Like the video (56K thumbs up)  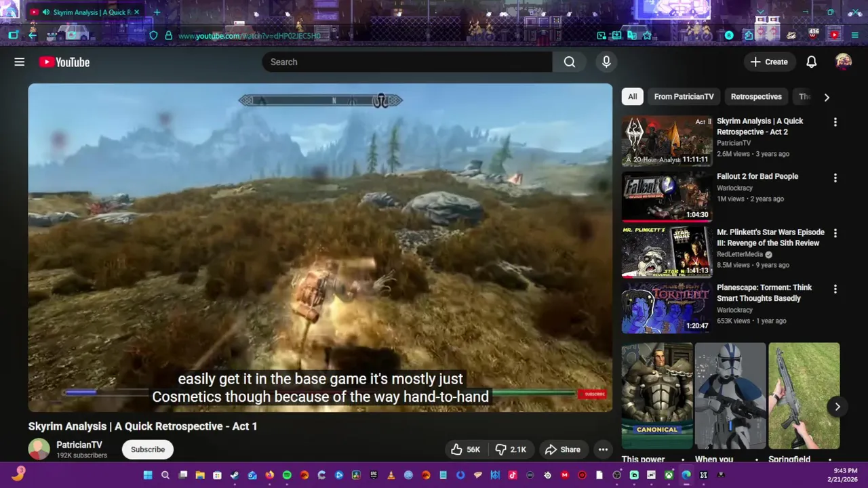coord(465,449)
